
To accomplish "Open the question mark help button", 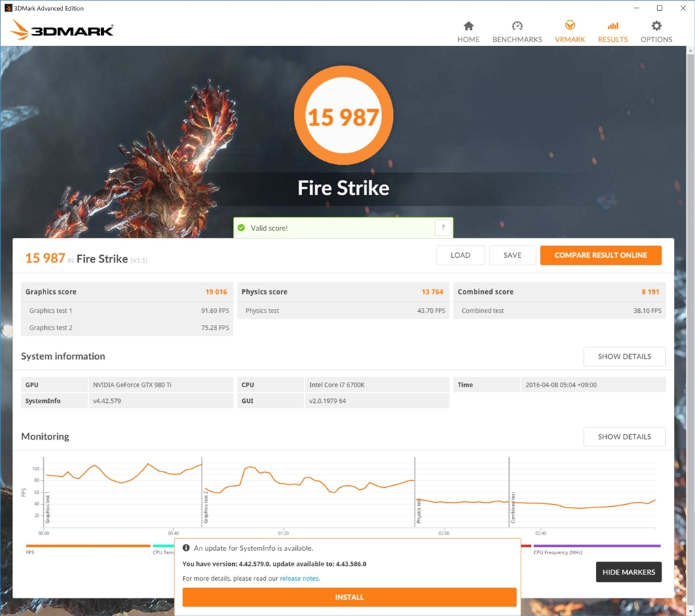I will (x=443, y=227).
